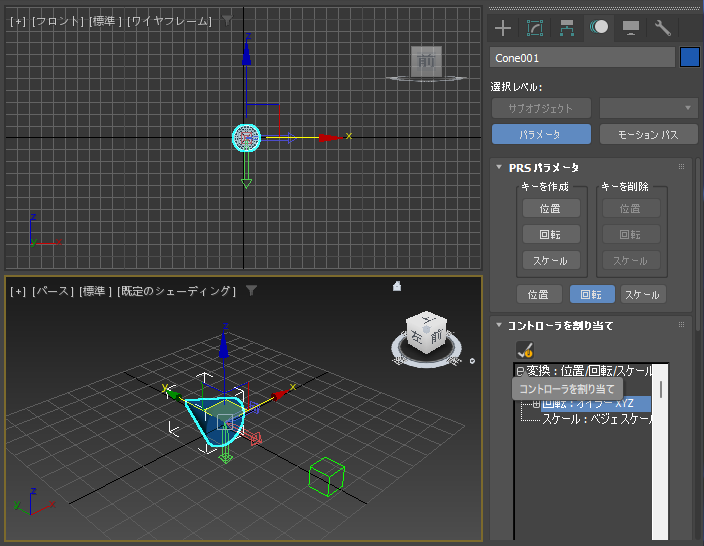Select the cyan-outlined cone in perspective view
Viewport: 704px width, 546px height.
(x=215, y=423)
